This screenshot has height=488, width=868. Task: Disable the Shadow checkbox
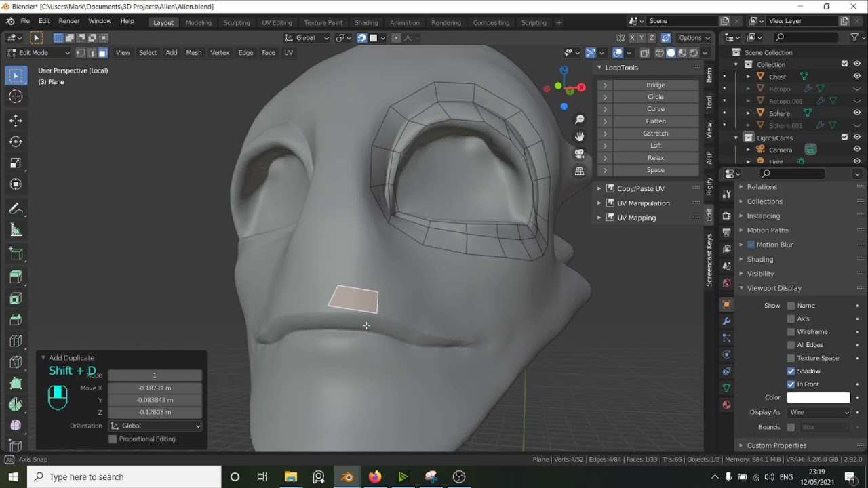(791, 371)
